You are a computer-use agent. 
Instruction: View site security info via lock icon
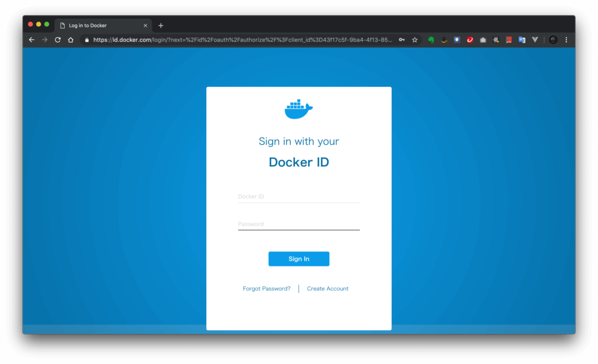(x=86, y=40)
